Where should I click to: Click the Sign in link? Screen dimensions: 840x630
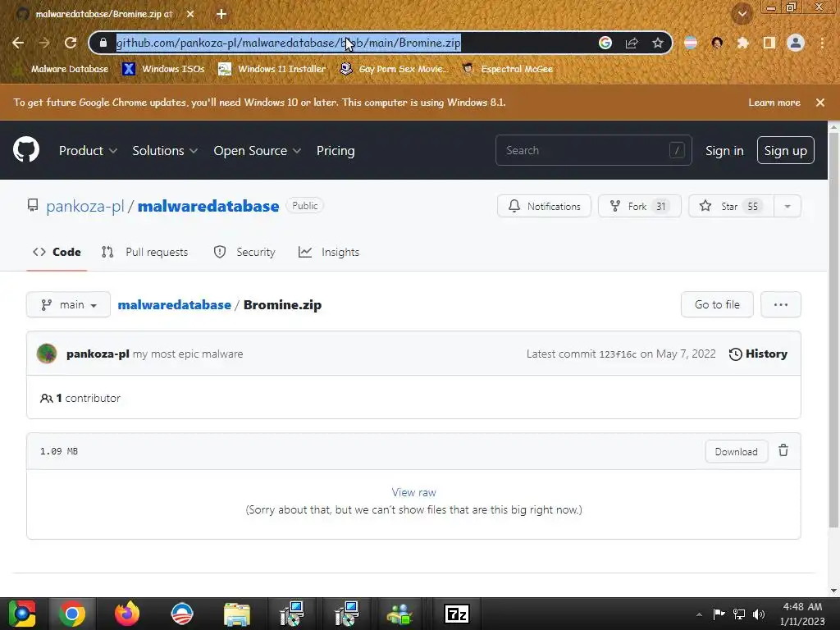point(724,151)
